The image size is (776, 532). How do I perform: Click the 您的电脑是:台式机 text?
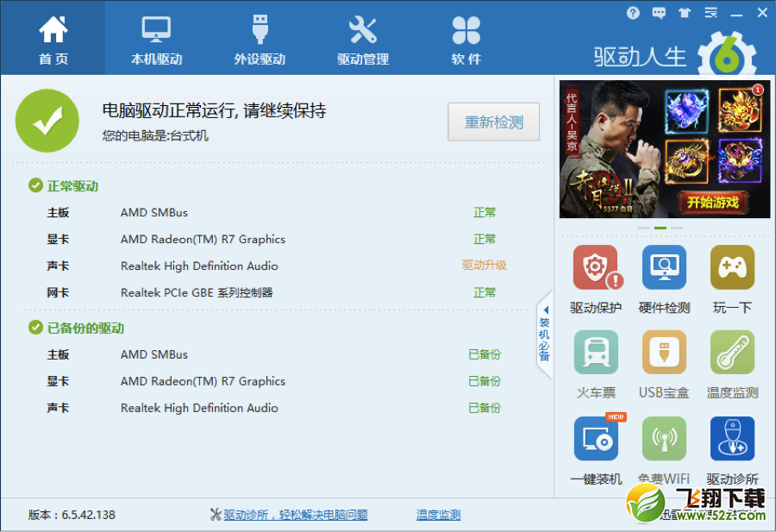(155, 135)
